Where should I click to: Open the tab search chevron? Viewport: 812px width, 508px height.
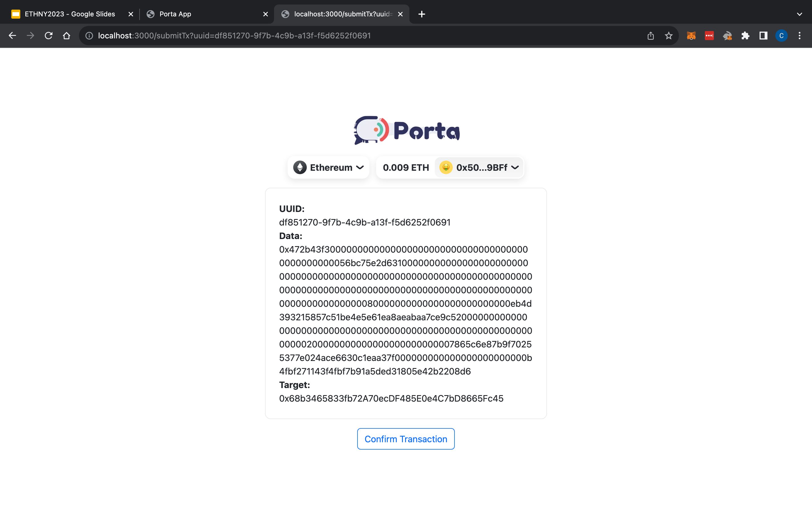(800, 14)
